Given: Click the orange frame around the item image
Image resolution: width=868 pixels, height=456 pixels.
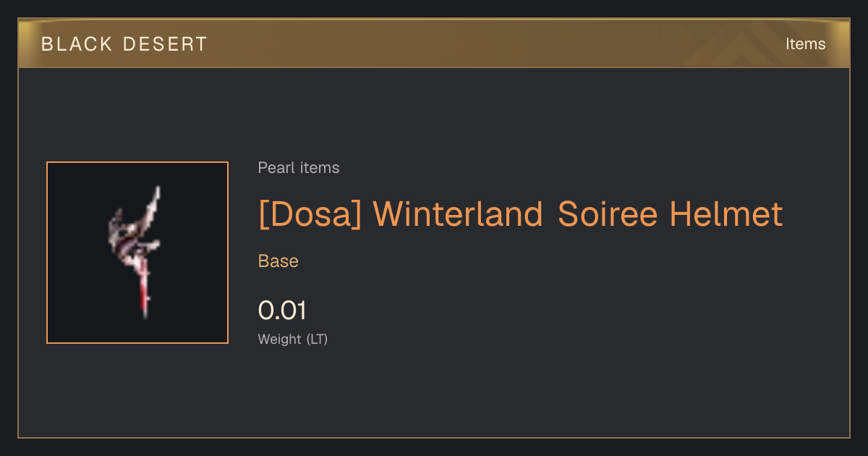Looking at the screenshot, I should (x=137, y=162).
